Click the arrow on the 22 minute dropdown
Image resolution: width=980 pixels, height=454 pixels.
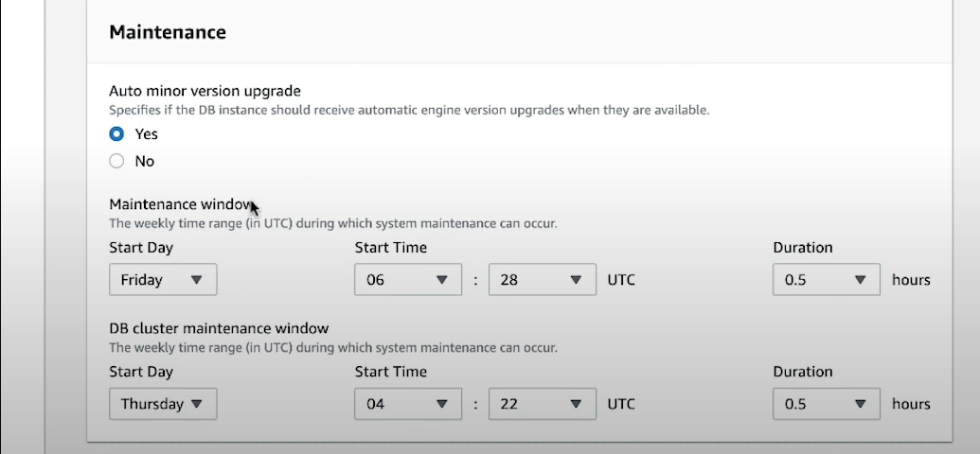tap(576, 404)
